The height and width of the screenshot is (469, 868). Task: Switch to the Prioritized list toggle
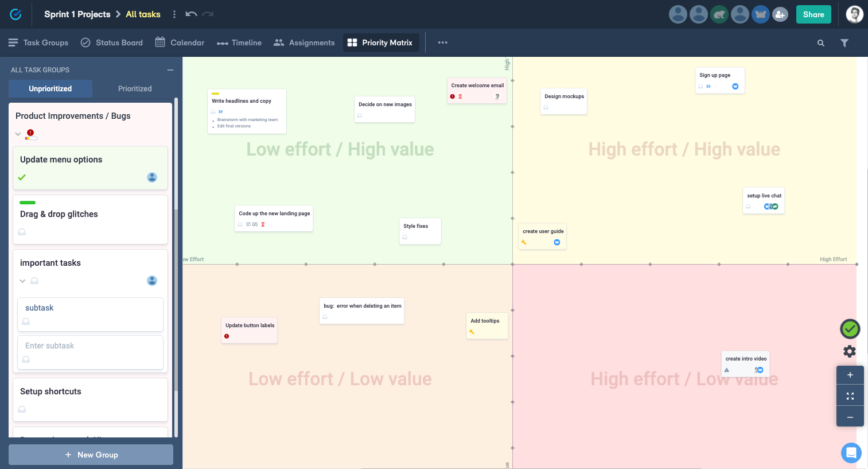[x=135, y=89]
